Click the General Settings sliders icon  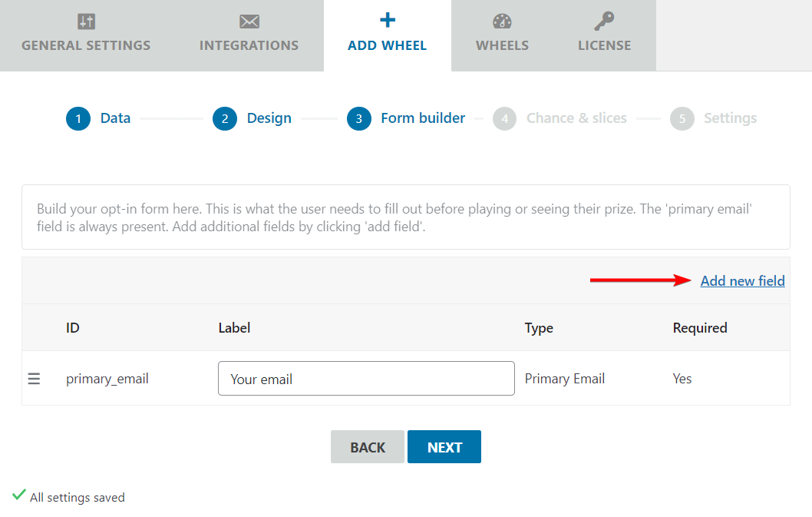pyautogui.click(x=86, y=22)
